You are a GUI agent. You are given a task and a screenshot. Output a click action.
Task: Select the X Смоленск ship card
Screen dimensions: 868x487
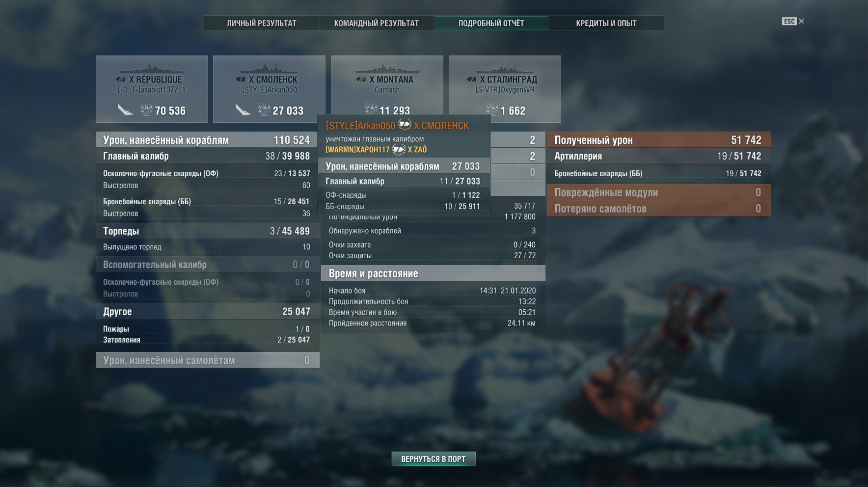[x=269, y=89]
